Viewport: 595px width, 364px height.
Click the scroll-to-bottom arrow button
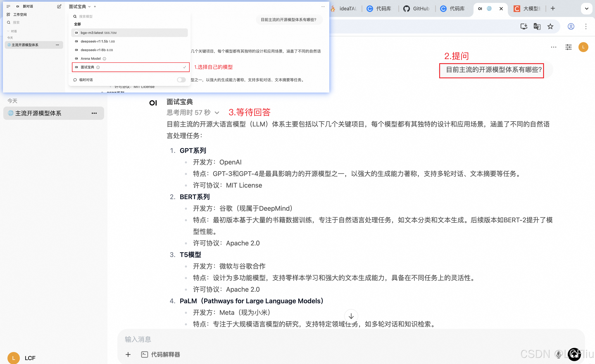pyautogui.click(x=351, y=316)
